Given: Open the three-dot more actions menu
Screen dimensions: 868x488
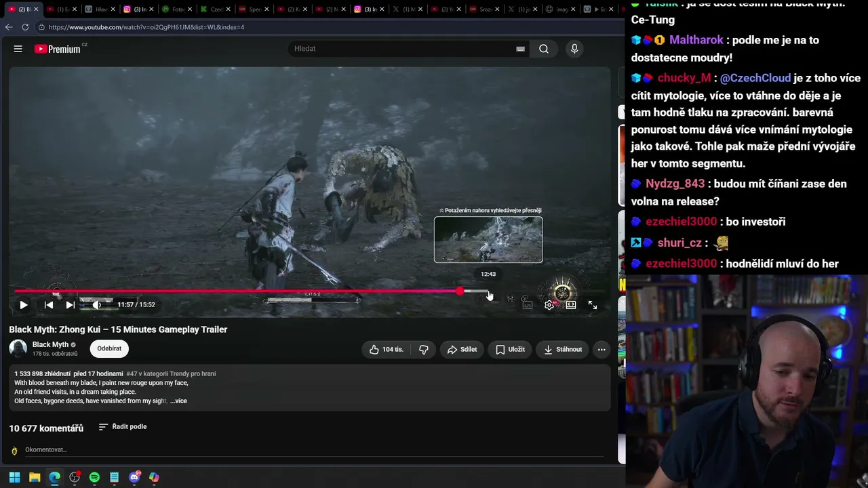Looking at the screenshot, I should [x=601, y=350].
